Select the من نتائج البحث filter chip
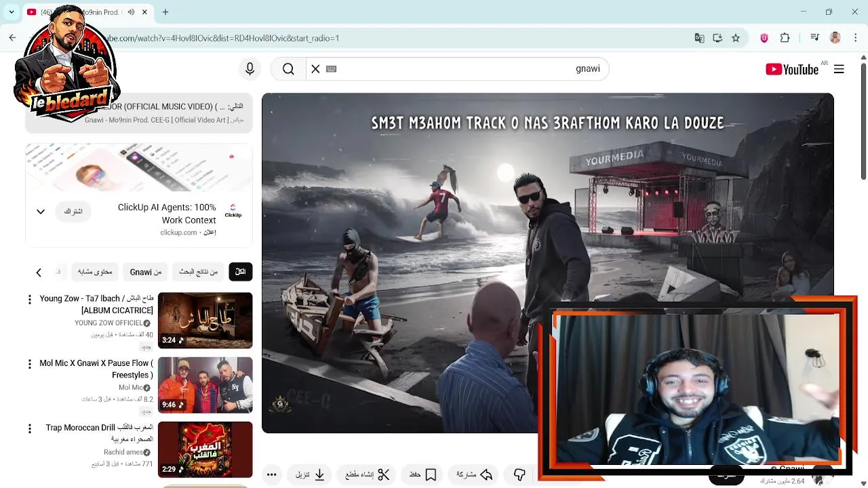The image size is (868, 488). [198, 272]
